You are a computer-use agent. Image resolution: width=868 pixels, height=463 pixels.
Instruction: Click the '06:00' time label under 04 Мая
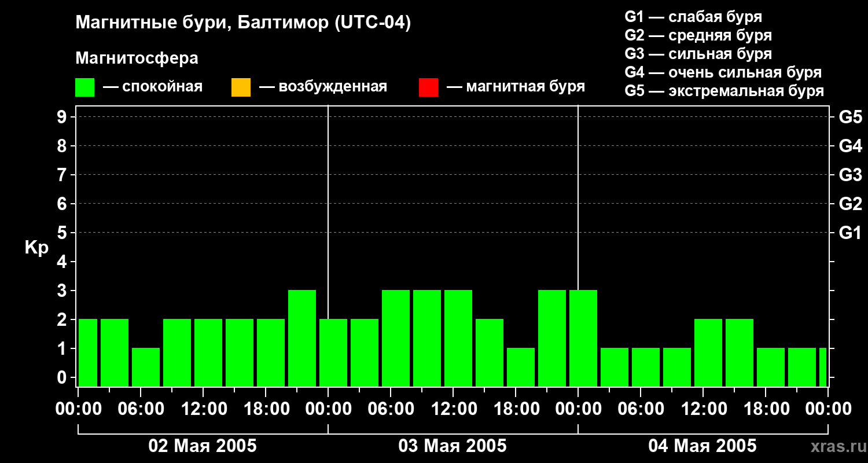pyautogui.click(x=642, y=409)
